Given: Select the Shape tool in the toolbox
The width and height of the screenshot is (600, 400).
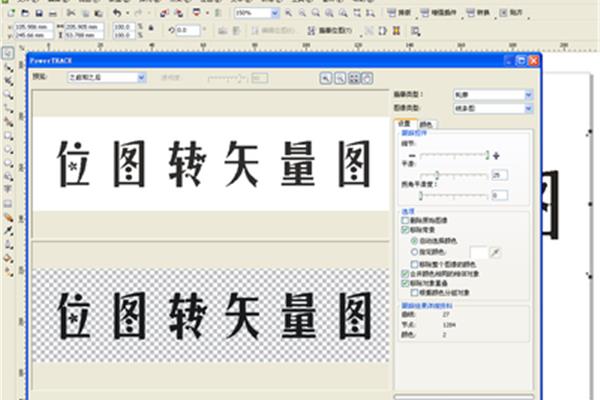Looking at the screenshot, I should point(8,68).
